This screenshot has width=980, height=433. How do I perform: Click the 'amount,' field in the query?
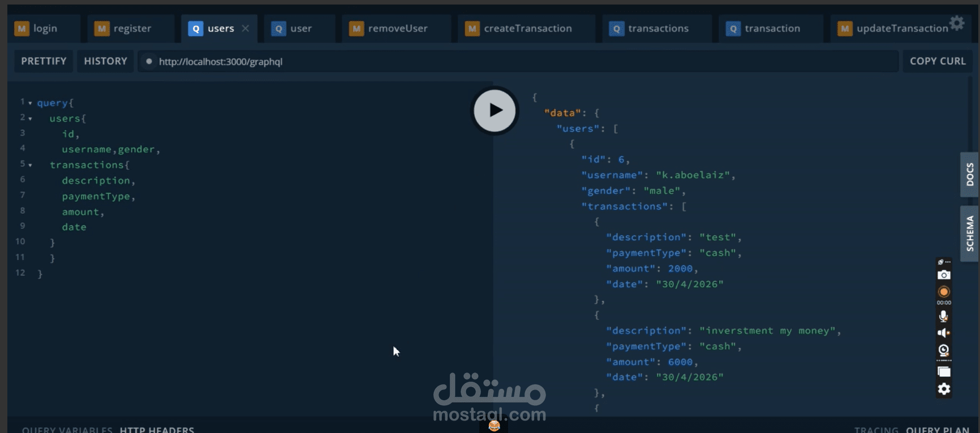pos(83,212)
